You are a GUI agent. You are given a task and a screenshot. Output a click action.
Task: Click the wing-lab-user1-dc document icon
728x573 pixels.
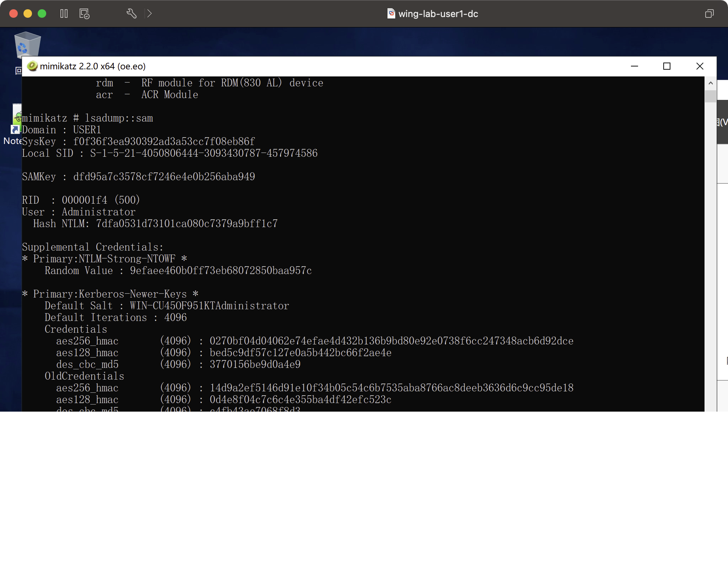pyautogui.click(x=391, y=14)
